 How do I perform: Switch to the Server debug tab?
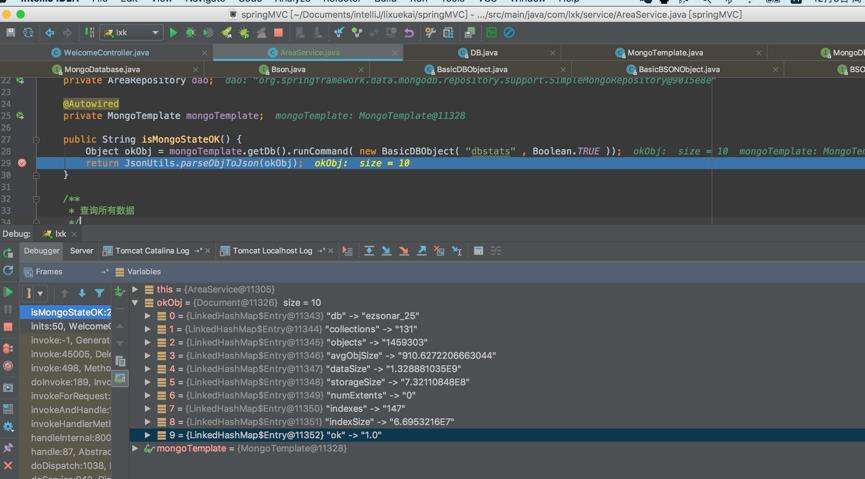tap(82, 251)
